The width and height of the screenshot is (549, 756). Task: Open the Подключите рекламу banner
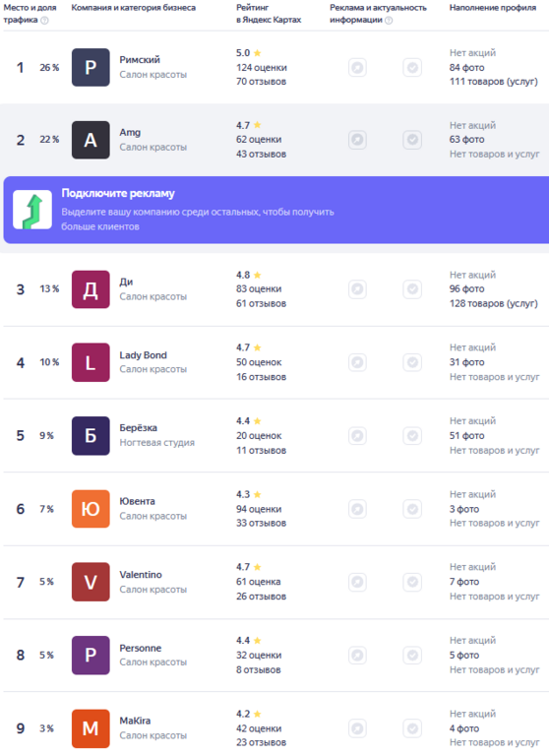point(276,210)
